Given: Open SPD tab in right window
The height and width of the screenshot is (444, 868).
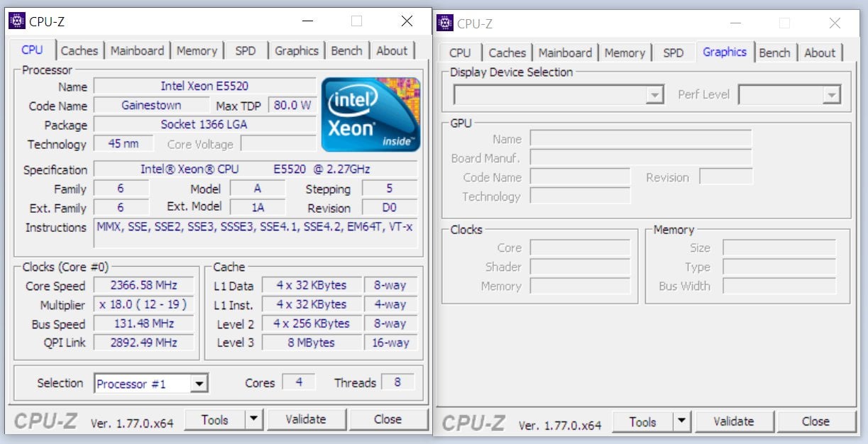Looking at the screenshot, I should pyautogui.click(x=674, y=53).
